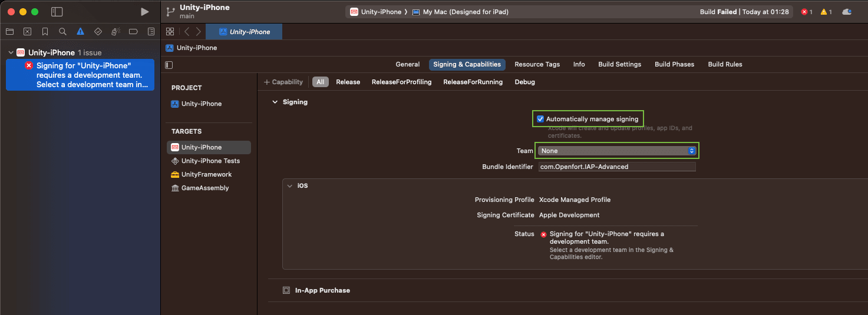Collapse the Unity-iPhone 1 issue group
Screen dimensions: 868x315
11,52
